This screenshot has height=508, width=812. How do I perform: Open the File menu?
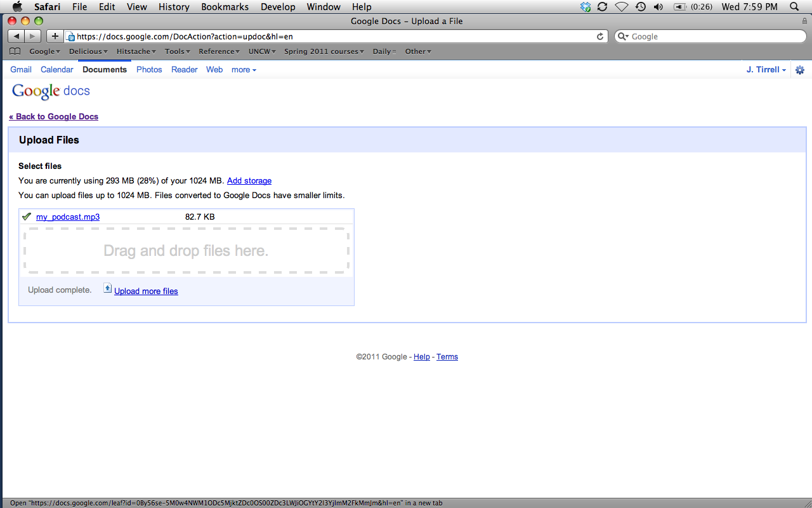click(80, 7)
